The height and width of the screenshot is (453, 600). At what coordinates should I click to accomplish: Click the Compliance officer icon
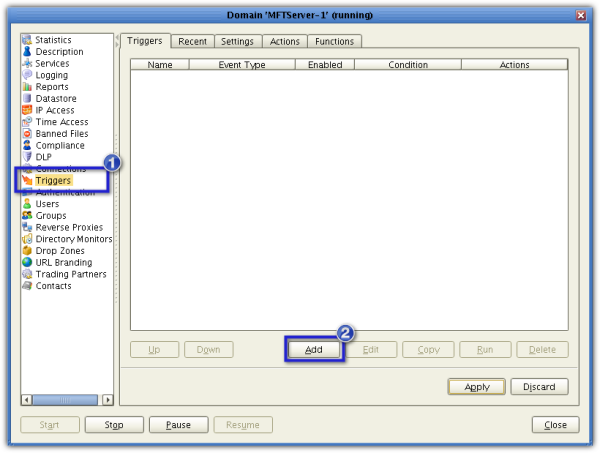point(27,145)
